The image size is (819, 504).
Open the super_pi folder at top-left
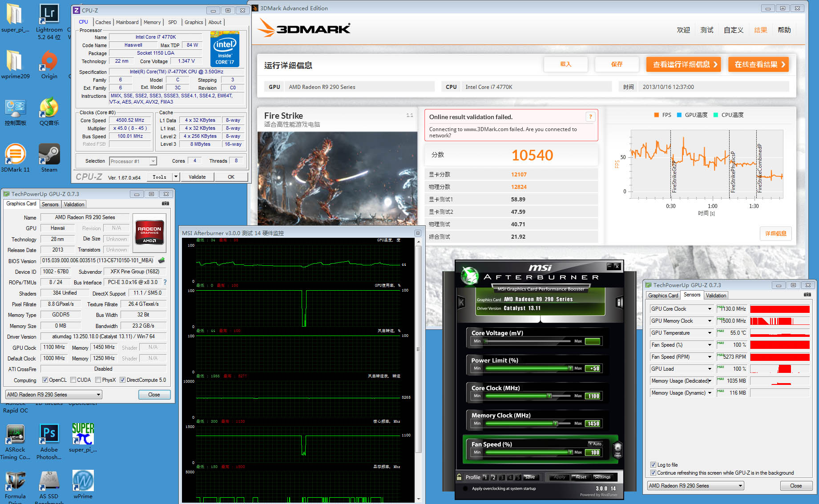tap(15, 18)
